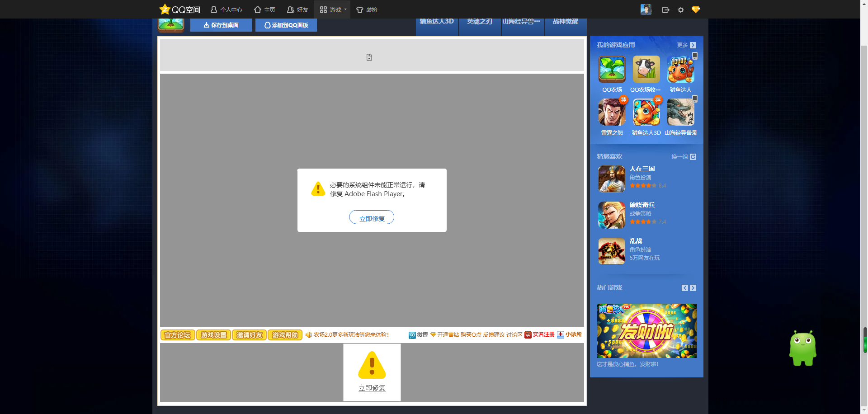Click the QQ空间 logo
Viewport: 868px width, 414px height.
(179, 9)
